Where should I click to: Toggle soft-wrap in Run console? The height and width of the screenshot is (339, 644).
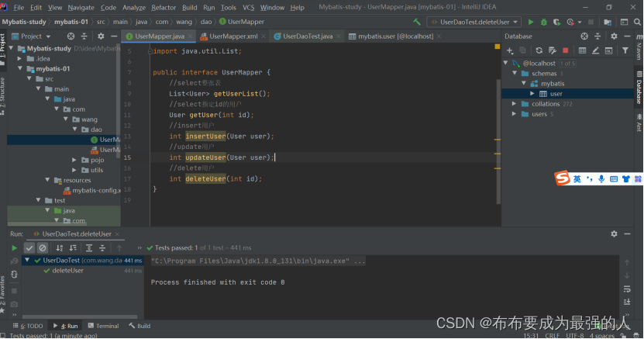coord(627,289)
